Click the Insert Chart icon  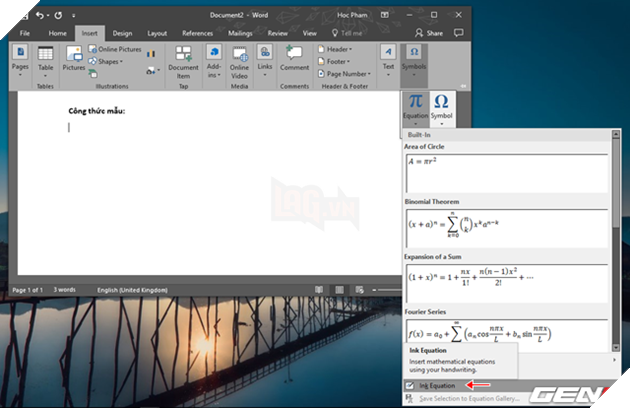151,53
